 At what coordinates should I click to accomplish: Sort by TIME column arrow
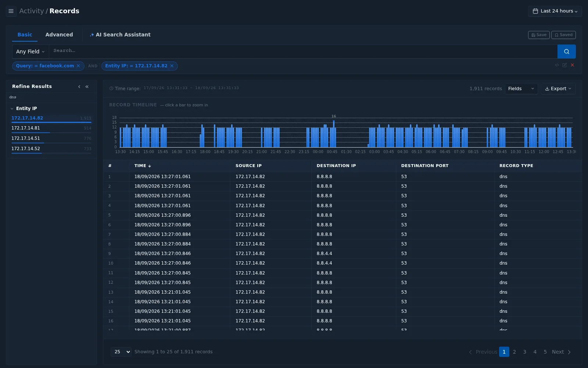coord(150,166)
